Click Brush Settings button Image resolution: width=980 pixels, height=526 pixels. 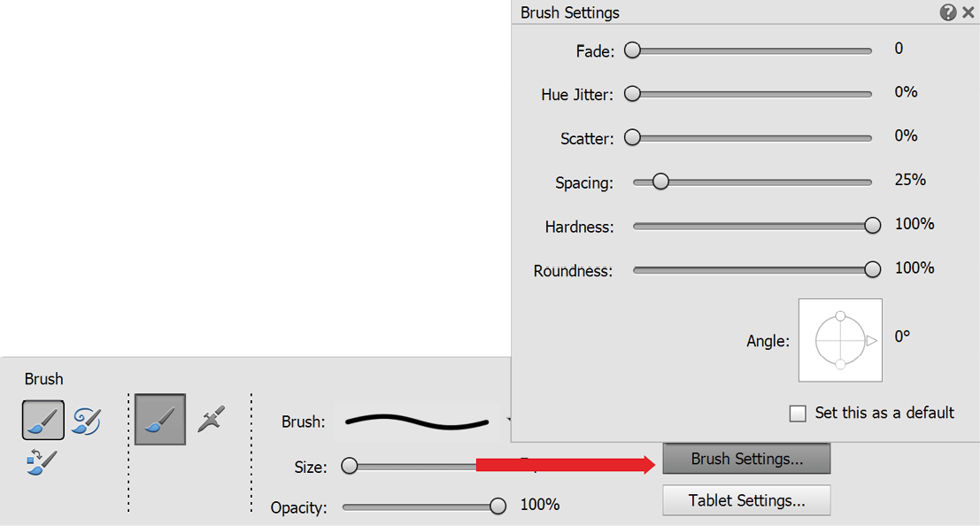[747, 459]
